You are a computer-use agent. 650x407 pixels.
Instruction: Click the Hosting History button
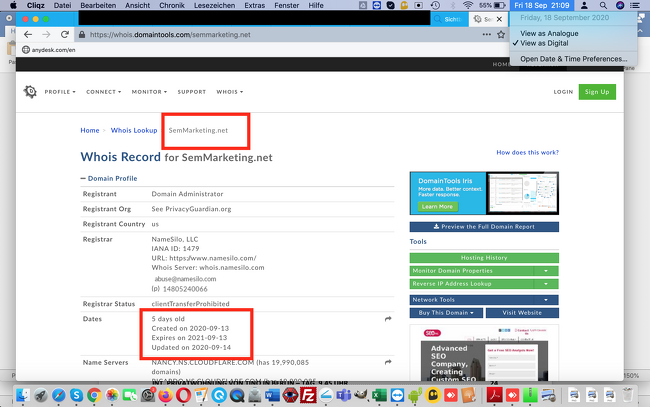click(484, 258)
